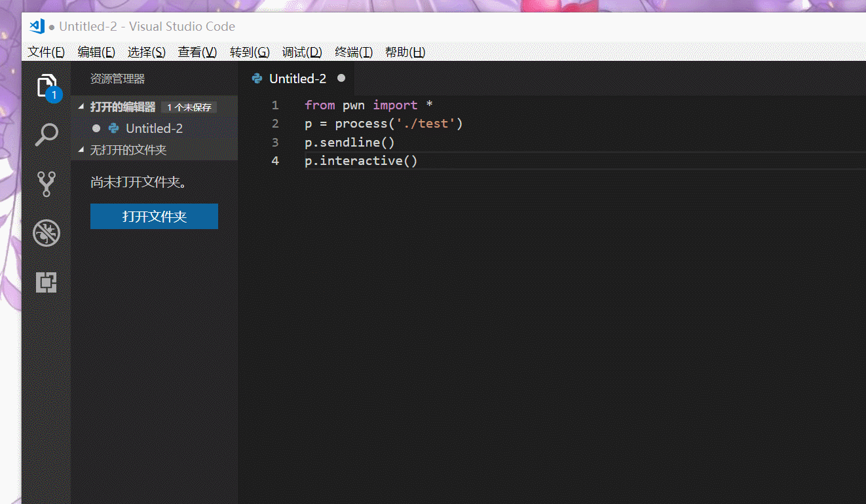The height and width of the screenshot is (504, 866).
Task: Click the Python file icon in open editors list
Action: click(114, 128)
